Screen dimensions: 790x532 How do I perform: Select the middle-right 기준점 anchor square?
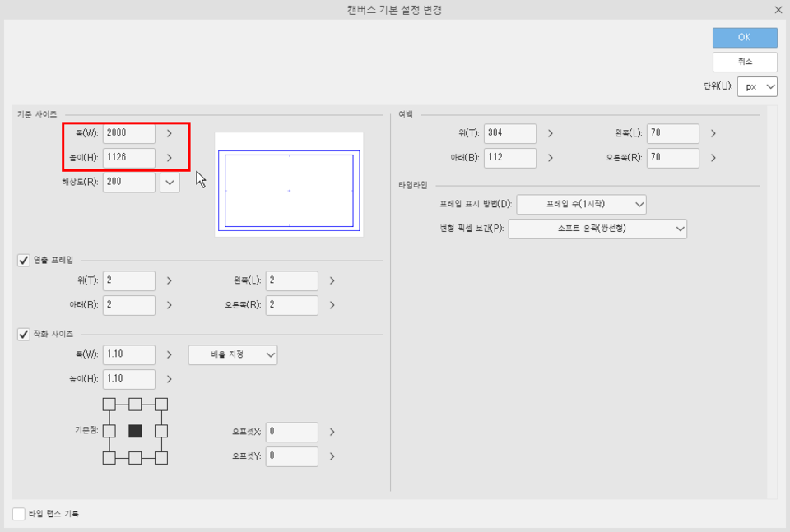click(161, 431)
